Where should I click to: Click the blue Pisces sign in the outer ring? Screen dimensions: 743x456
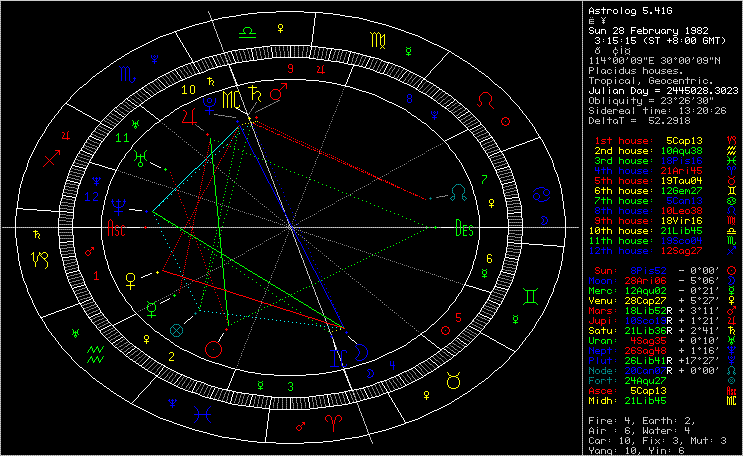click(202, 415)
